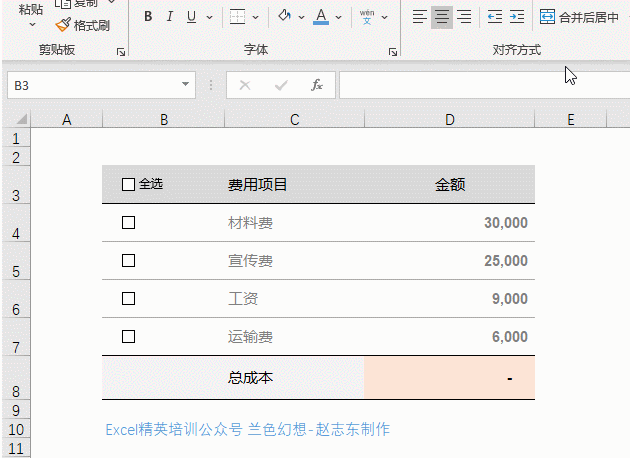This screenshot has height=458, width=630.
Task: Apply the font color swatch
Action: click(x=321, y=17)
